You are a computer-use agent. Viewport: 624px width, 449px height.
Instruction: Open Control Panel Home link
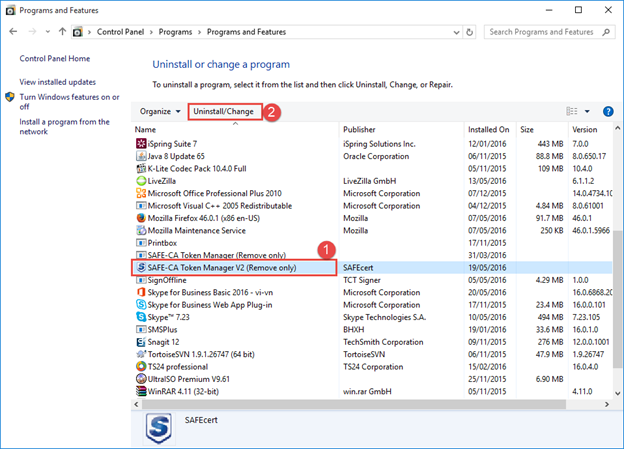click(x=55, y=59)
